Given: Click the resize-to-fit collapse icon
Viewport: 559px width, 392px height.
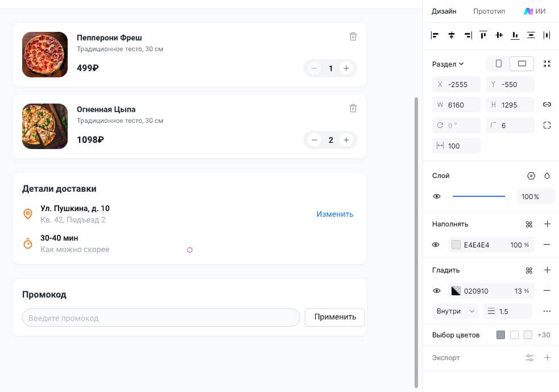Looking at the screenshot, I should [x=547, y=64].
